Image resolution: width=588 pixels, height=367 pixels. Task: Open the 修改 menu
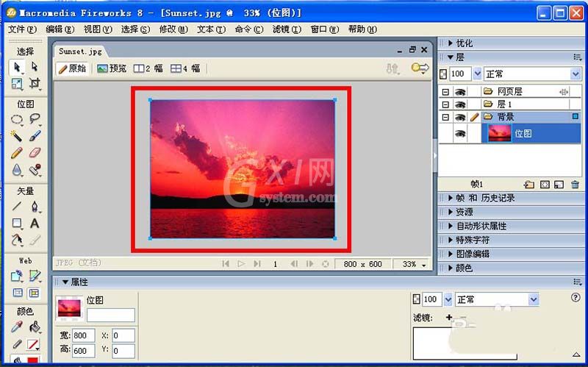point(173,29)
